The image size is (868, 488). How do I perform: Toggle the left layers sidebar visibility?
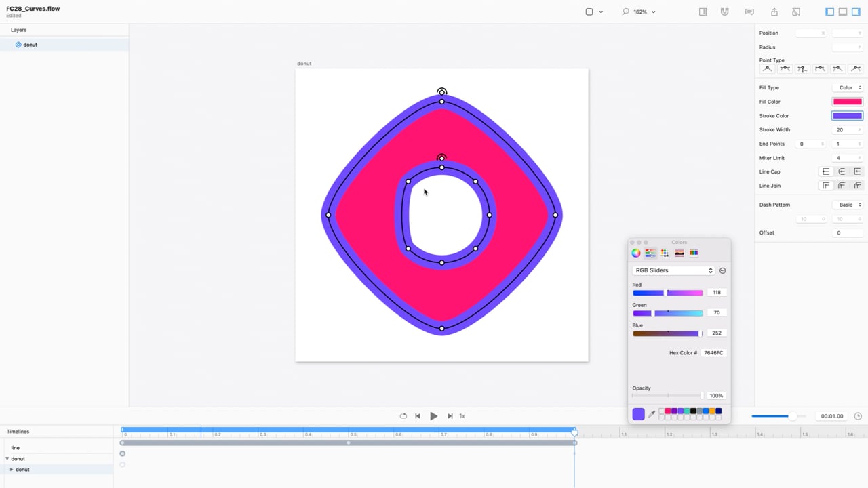(x=829, y=12)
